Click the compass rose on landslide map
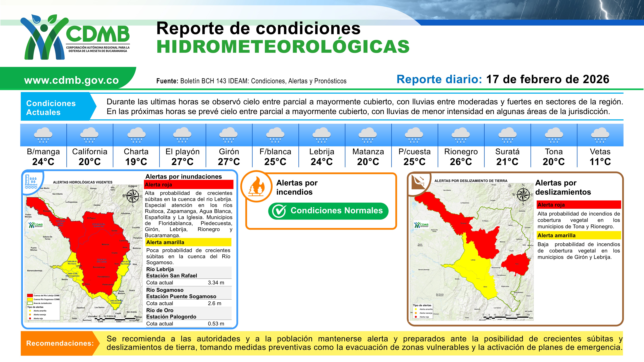Viewport: 644px width, 362px height. [523, 195]
